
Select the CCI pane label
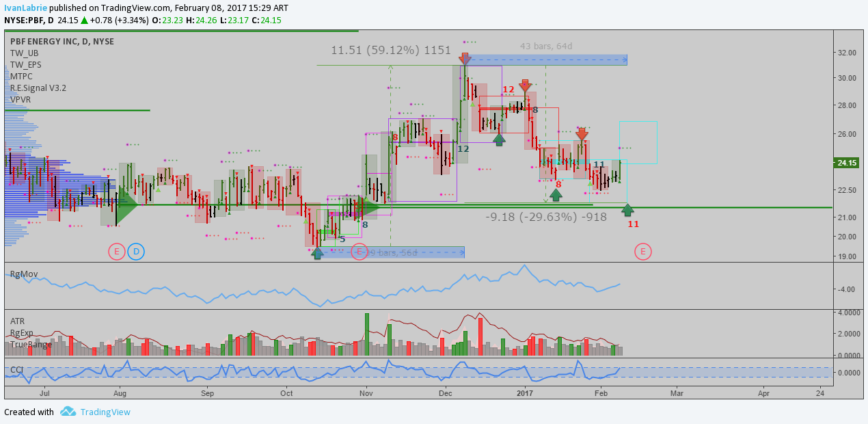click(x=16, y=370)
